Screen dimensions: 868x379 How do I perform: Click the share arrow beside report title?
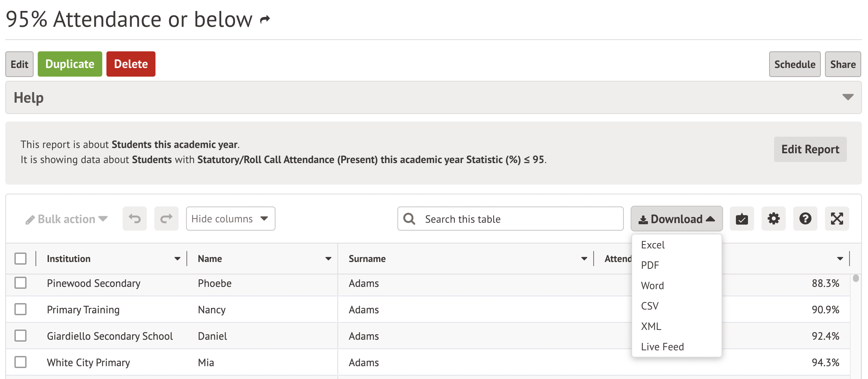(x=265, y=19)
